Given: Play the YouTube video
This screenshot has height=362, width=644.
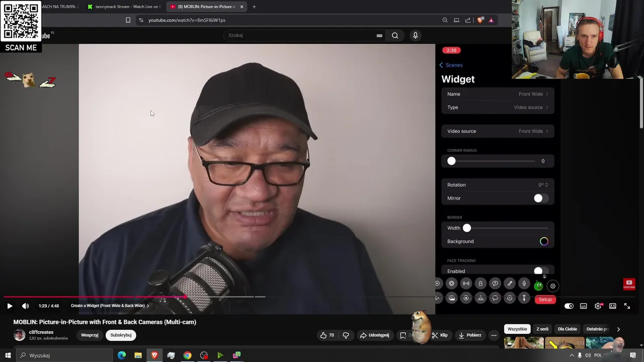Looking at the screenshot, I should point(10,306).
